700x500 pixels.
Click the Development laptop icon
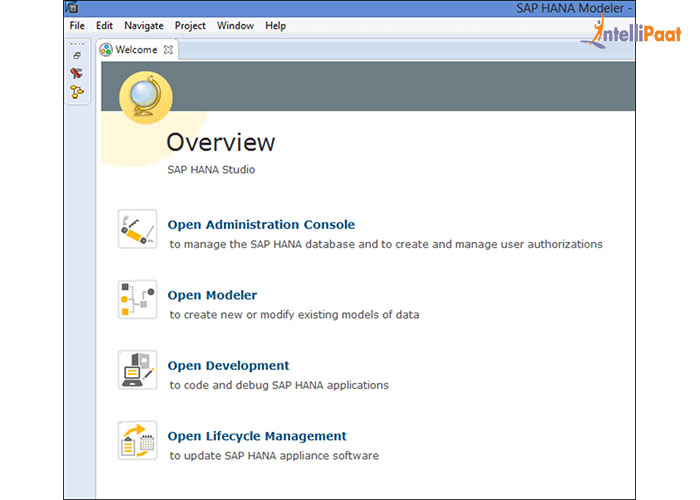tap(138, 370)
